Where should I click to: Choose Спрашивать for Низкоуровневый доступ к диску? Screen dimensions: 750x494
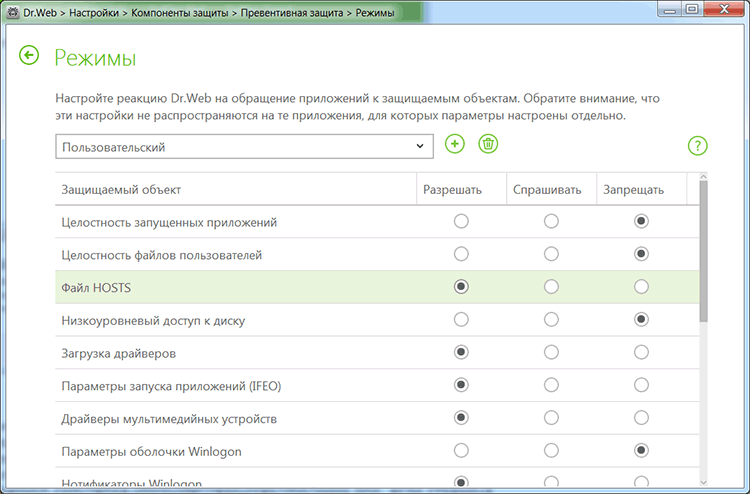(x=551, y=319)
